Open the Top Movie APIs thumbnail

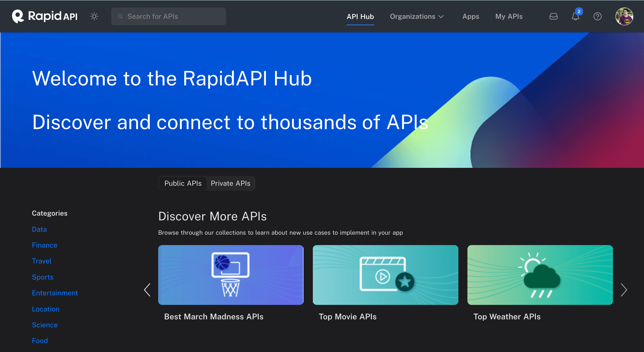tap(385, 275)
